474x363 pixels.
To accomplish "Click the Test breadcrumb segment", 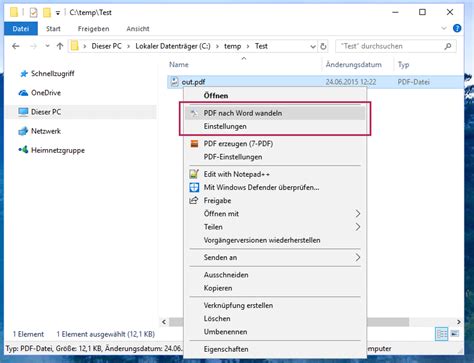I will point(261,46).
